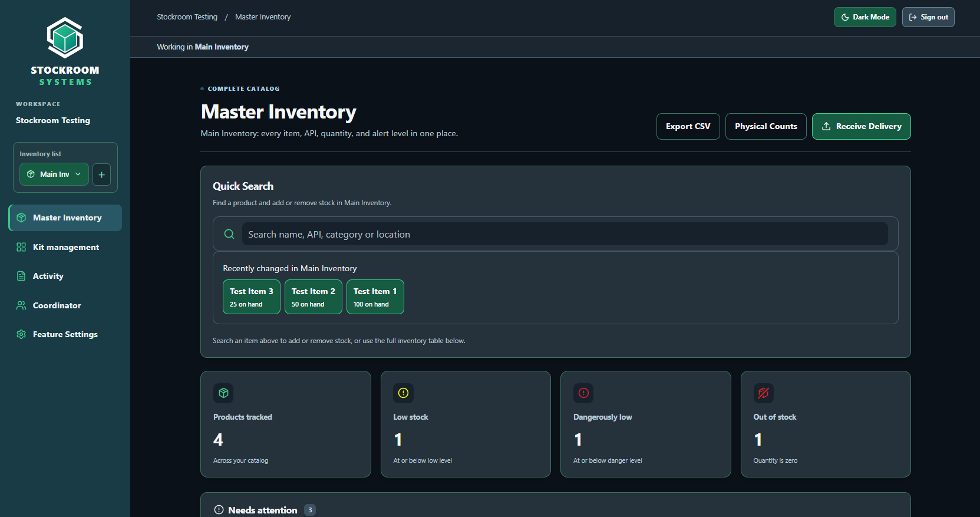
Task: Click the "Recently changed in Main Inventory" label
Action: (290, 268)
